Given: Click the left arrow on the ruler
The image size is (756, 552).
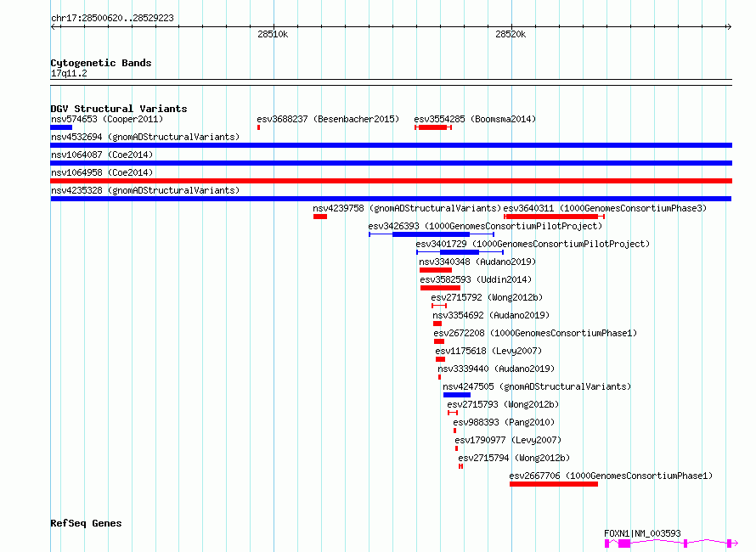Looking at the screenshot, I should click(x=54, y=27).
